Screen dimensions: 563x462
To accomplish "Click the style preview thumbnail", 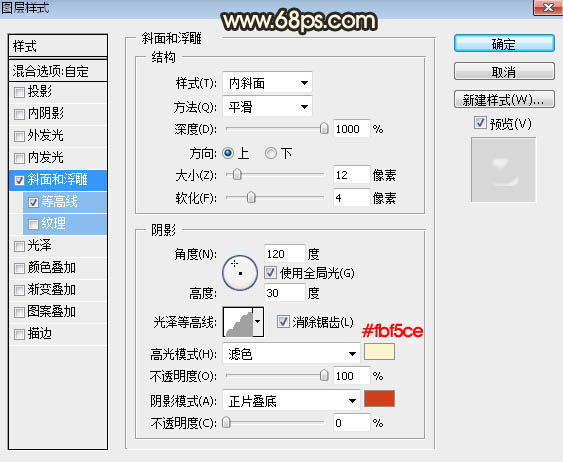I will pyautogui.click(x=503, y=171).
